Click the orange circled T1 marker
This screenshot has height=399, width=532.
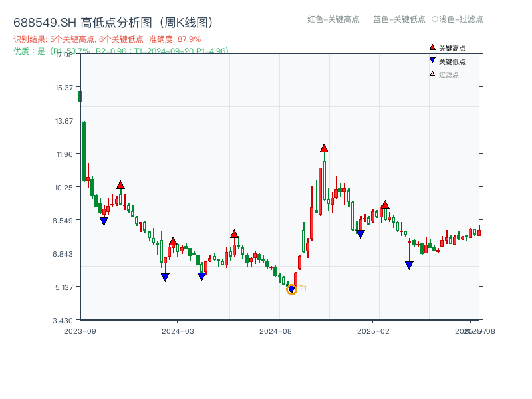293,289
